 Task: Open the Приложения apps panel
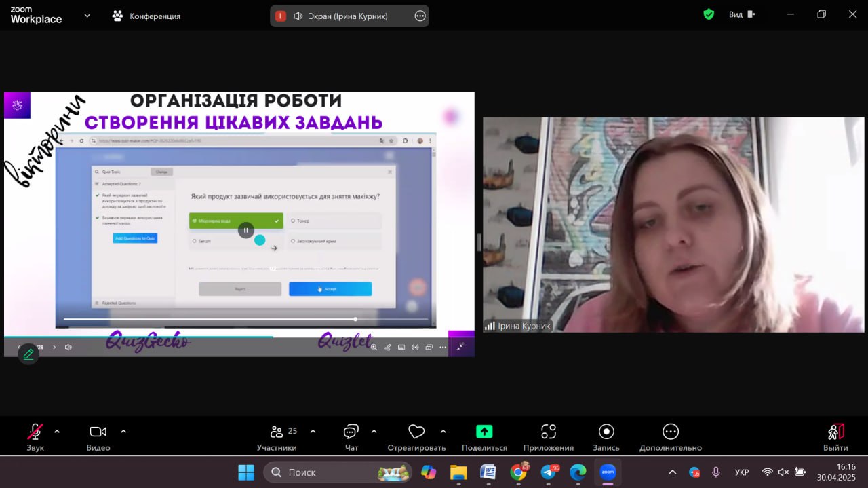click(x=548, y=432)
